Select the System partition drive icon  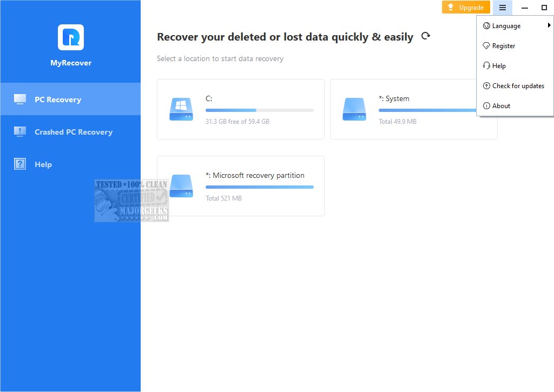(x=354, y=109)
